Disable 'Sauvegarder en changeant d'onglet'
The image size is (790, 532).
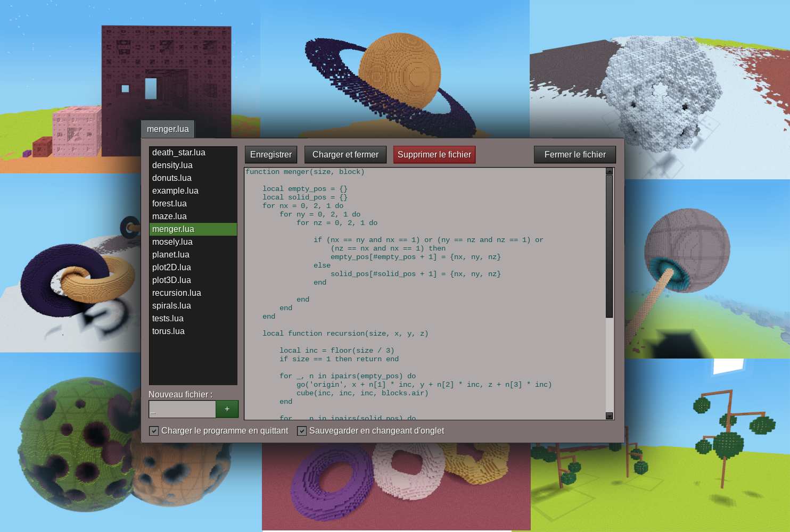302,431
